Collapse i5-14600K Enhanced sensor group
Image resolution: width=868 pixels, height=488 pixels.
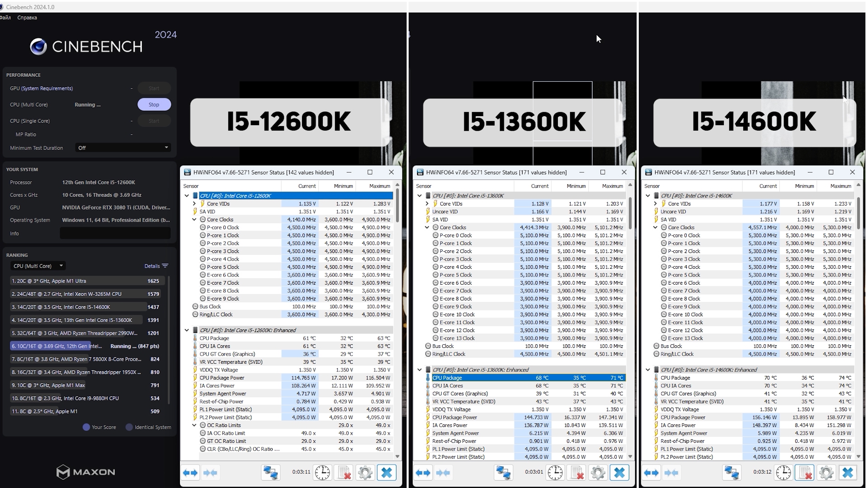click(x=648, y=370)
